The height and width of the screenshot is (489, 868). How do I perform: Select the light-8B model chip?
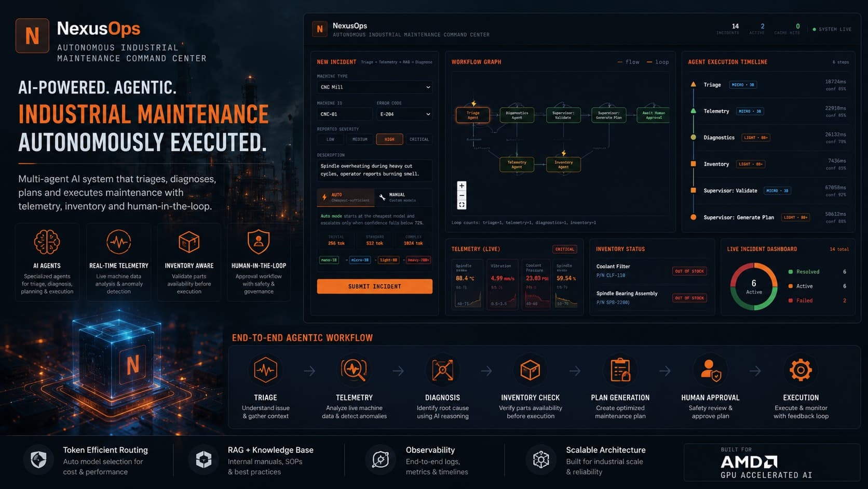(x=388, y=260)
